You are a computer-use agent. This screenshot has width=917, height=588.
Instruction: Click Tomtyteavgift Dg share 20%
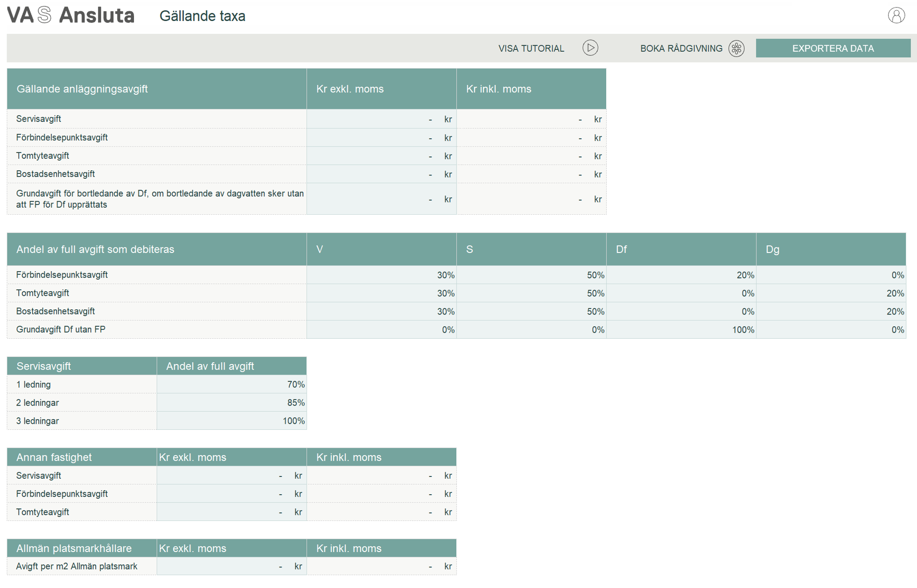coord(831,293)
